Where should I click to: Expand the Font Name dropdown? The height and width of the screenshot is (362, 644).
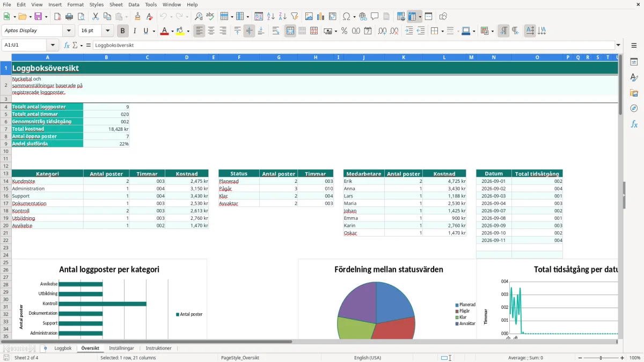(69, 31)
